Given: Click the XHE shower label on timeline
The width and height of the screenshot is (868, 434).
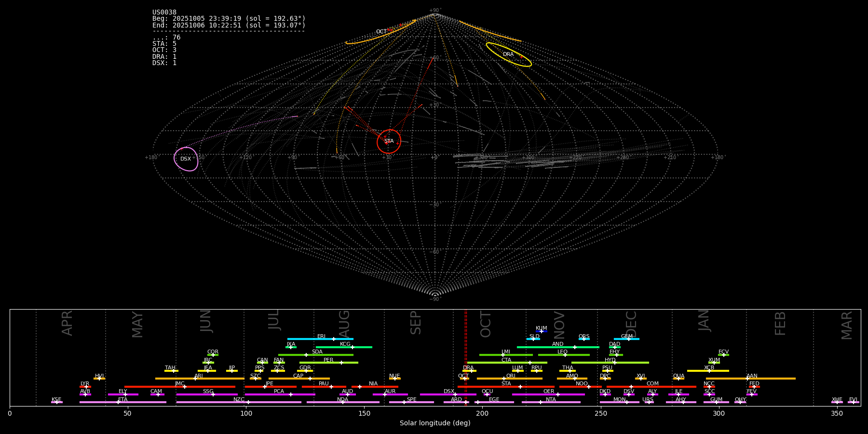Looking at the screenshot, I should pos(837,400).
